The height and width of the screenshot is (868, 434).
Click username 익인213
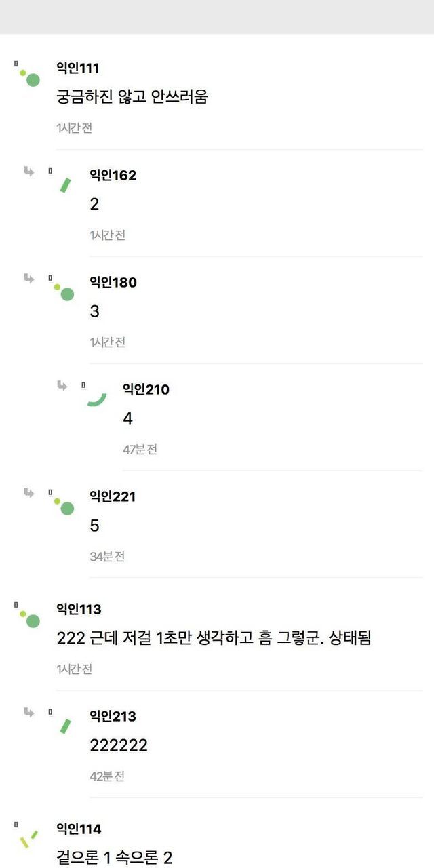coord(113,717)
